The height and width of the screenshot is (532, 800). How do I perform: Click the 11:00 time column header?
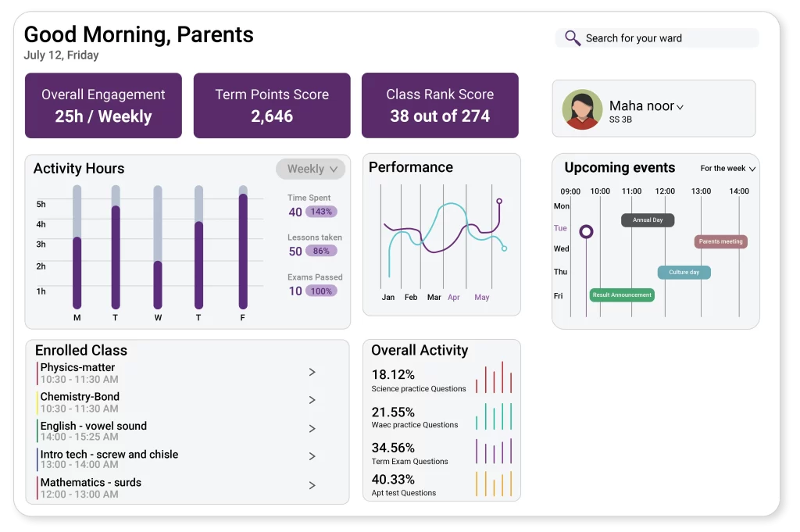[631, 191]
